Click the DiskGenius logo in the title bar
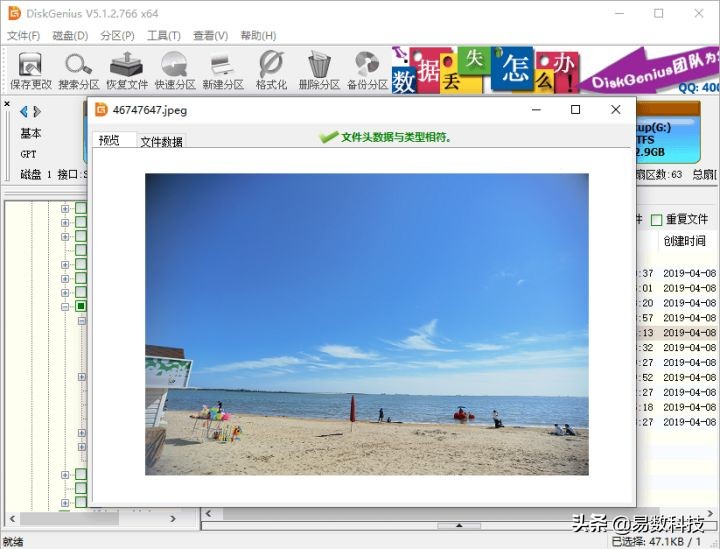 click(x=15, y=13)
